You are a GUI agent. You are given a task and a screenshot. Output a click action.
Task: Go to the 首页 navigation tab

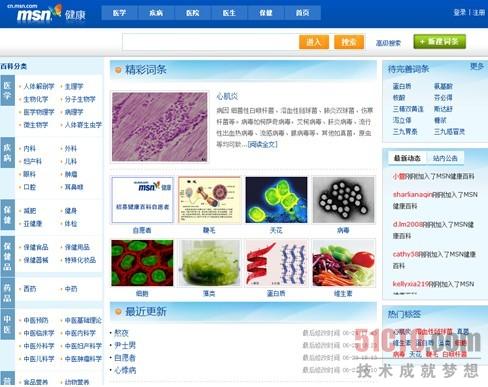click(302, 13)
